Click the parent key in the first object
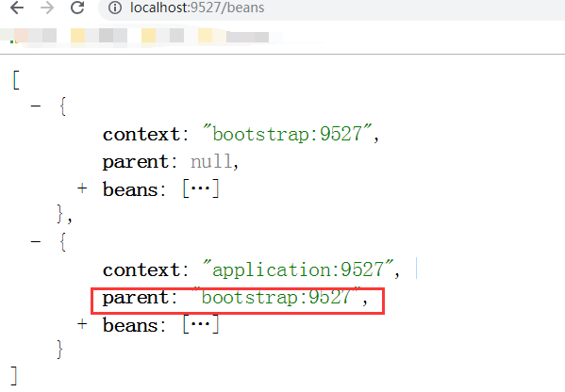This screenshot has width=565, height=392. click(136, 162)
